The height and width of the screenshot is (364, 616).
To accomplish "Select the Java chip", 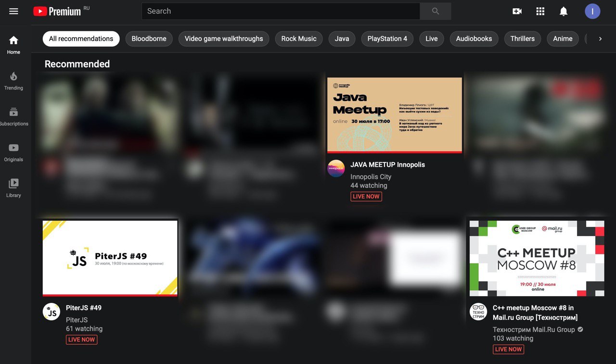I will click(x=342, y=38).
